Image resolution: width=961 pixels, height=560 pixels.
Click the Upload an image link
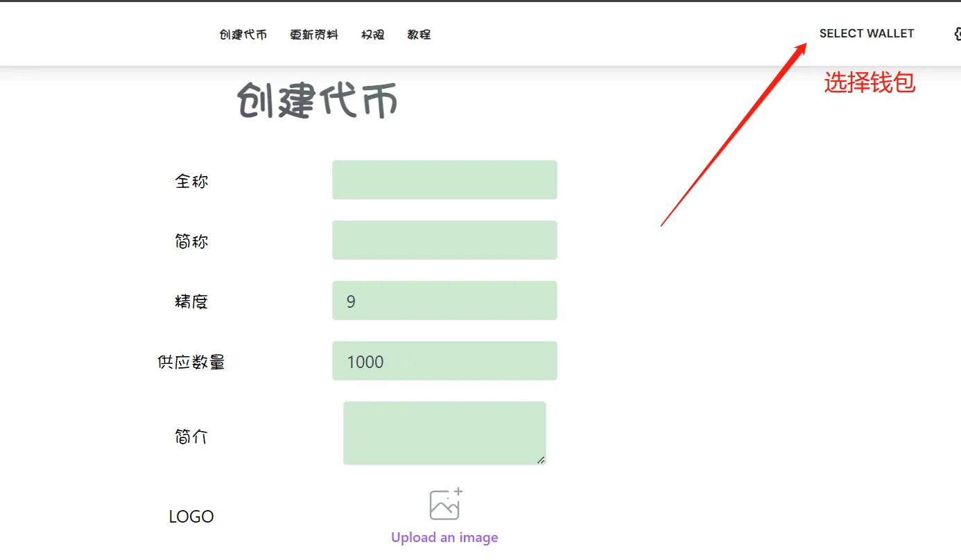pyautogui.click(x=444, y=538)
